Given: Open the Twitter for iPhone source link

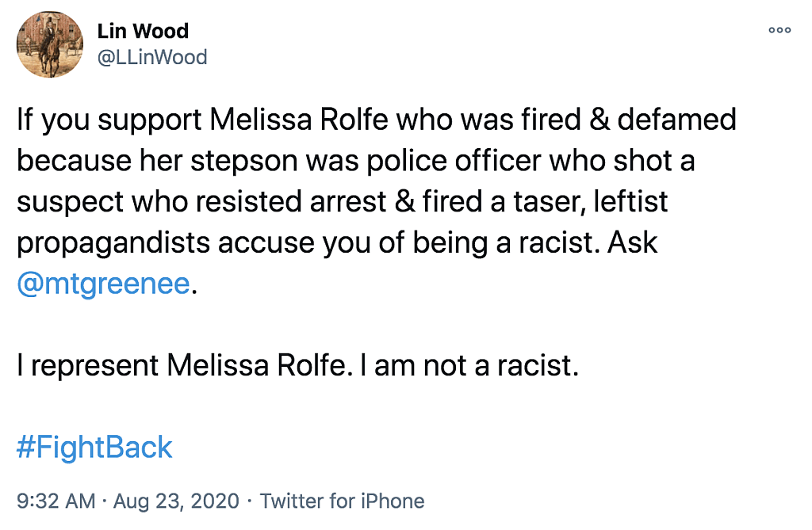Looking at the screenshot, I should click(x=343, y=501).
